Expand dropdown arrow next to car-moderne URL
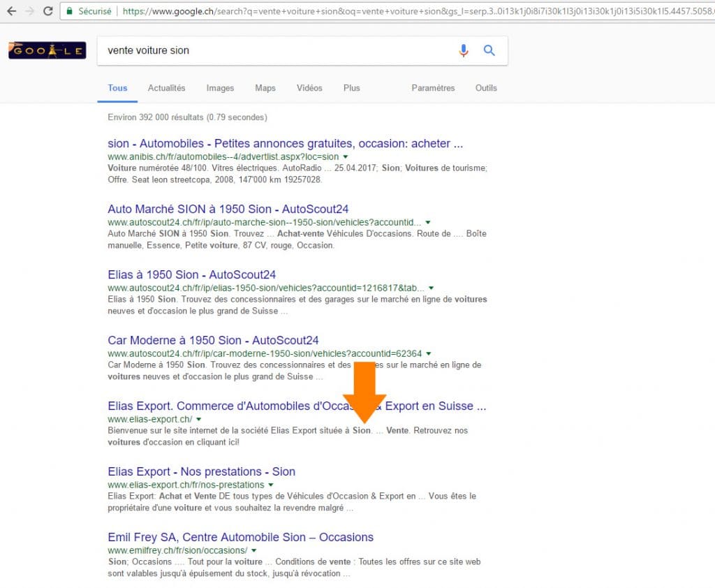 [x=429, y=354]
